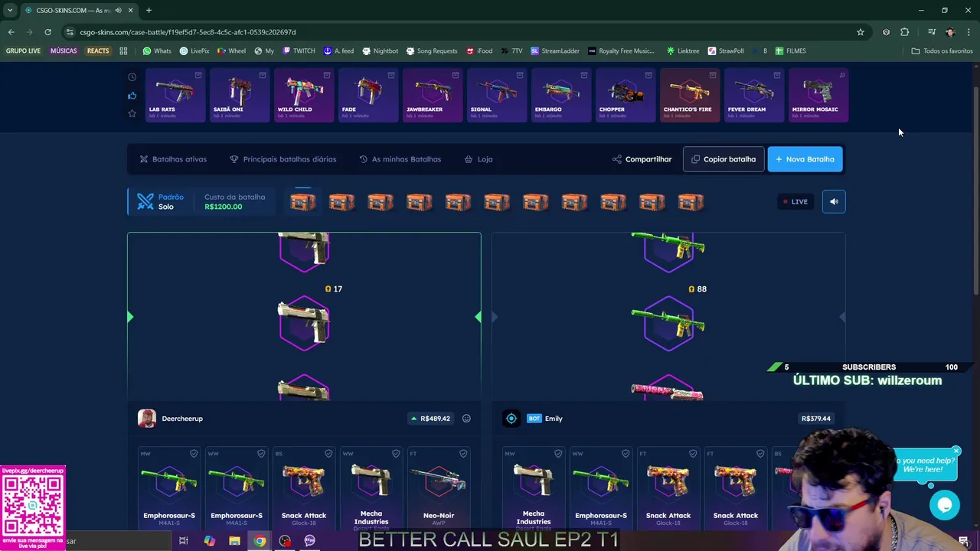Click the Emily bot avatar icon
Screen dimensions: 980x551
(x=511, y=419)
